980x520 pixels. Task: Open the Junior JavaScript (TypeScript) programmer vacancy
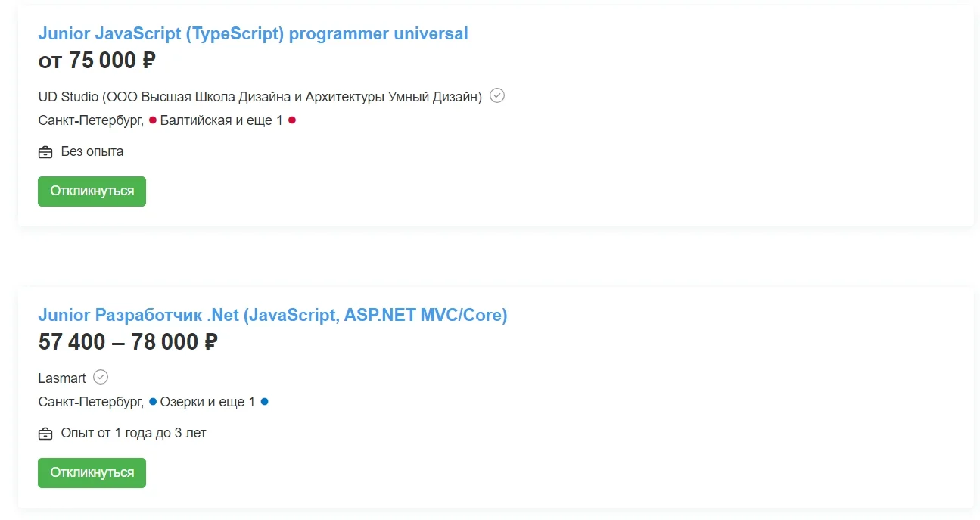tap(253, 34)
